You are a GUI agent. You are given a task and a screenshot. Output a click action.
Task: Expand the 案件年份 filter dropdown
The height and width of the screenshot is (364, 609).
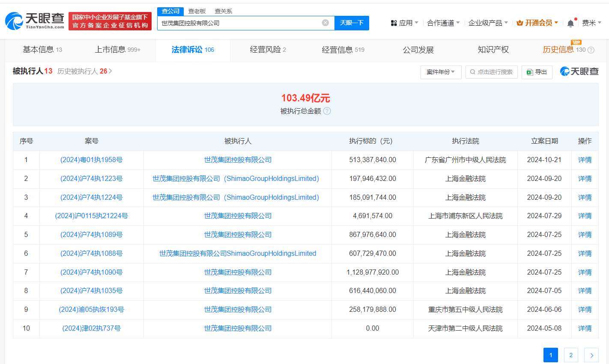tap(441, 72)
